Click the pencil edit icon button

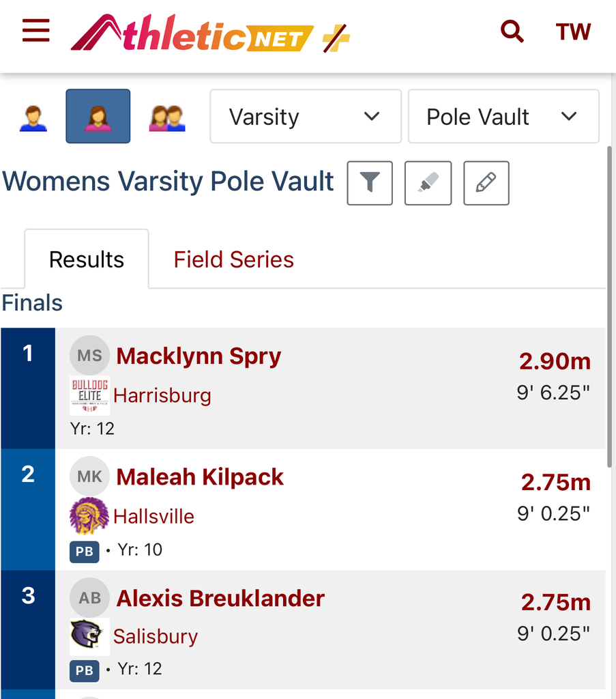tap(486, 183)
